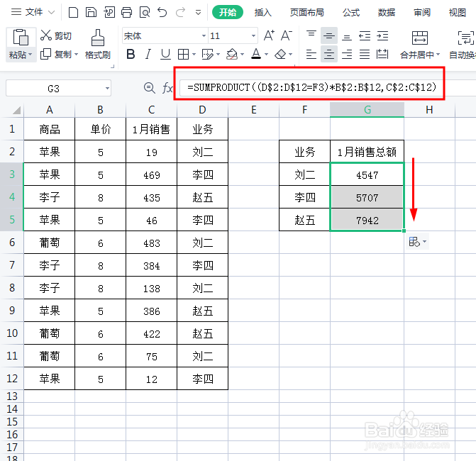Viewport: 476px width, 461px height.
Task: Increase font size with A+ icon
Action: click(269, 35)
